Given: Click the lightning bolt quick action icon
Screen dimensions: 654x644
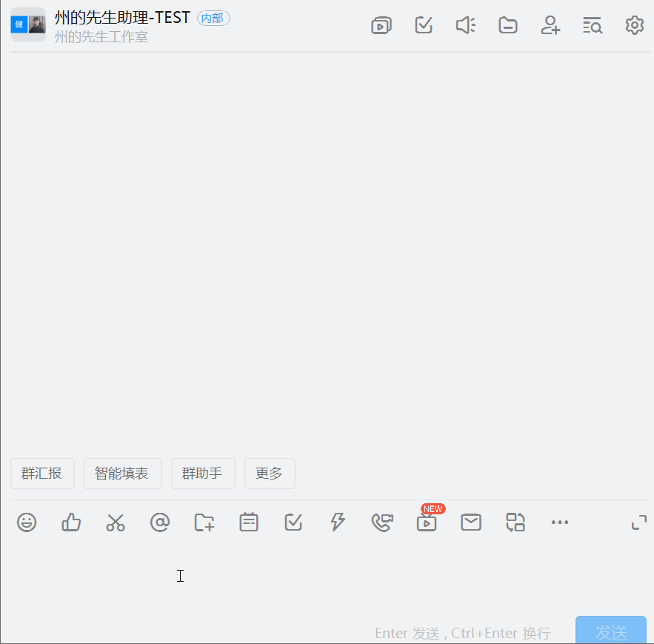Looking at the screenshot, I should tap(338, 522).
